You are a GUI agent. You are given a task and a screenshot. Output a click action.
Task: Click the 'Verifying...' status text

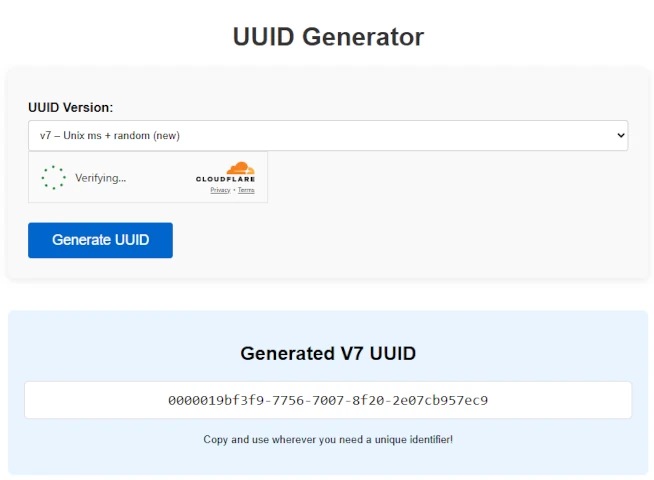(x=100, y=178)
